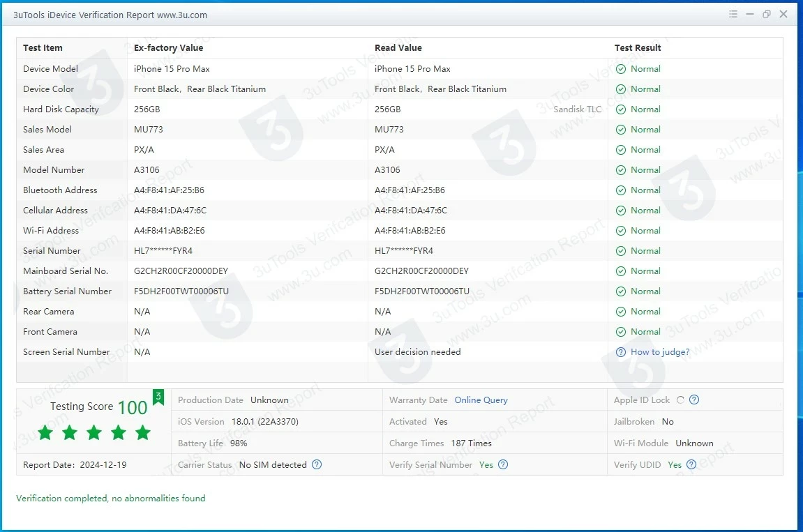Restore down the verification report window
This screenshot has width=803, height=532.
[767, 15]
